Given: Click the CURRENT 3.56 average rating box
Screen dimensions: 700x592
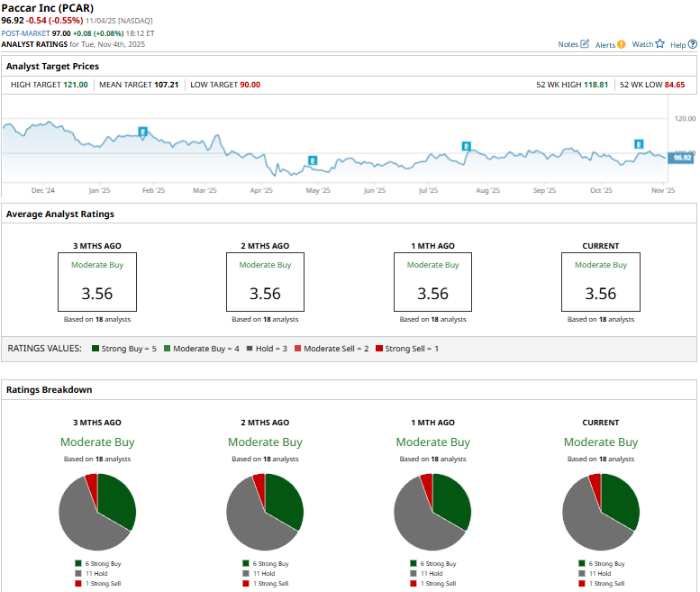Looking at the screenshot, I should [600, 282].
